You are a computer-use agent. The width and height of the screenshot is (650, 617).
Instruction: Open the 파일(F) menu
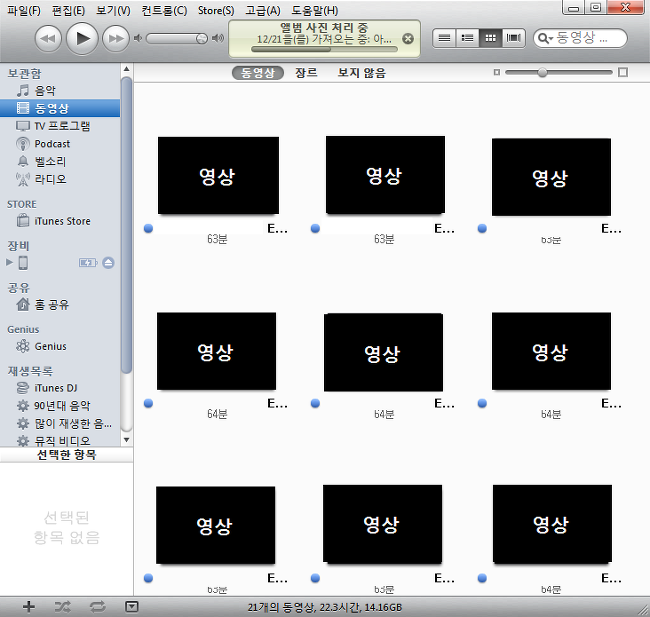(x=24, y=10)
